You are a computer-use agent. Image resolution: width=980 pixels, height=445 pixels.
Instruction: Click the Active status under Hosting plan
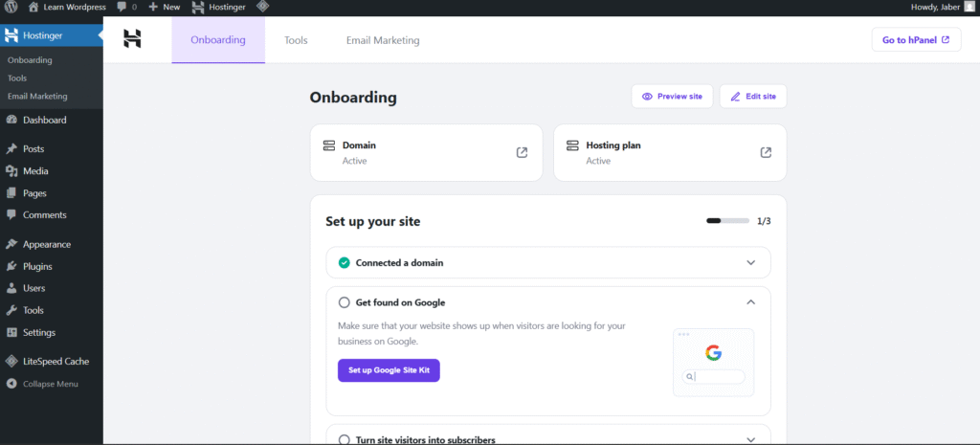click(598, 161)
